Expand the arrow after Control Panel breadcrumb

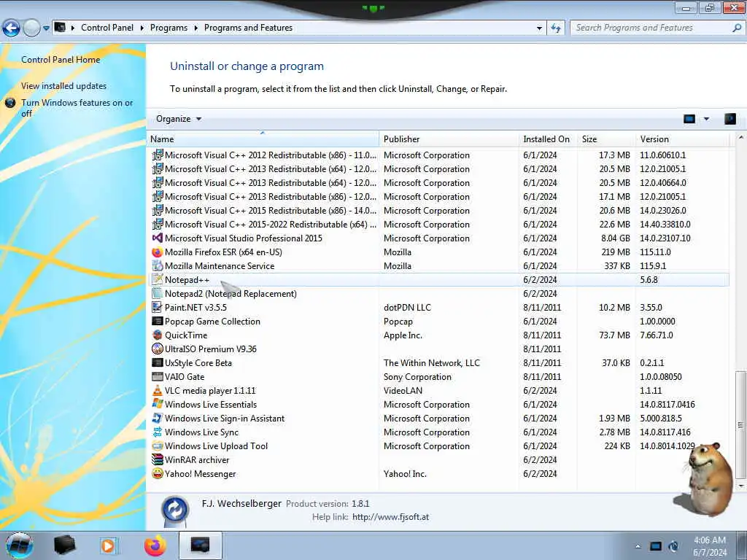tap(142, 28)
